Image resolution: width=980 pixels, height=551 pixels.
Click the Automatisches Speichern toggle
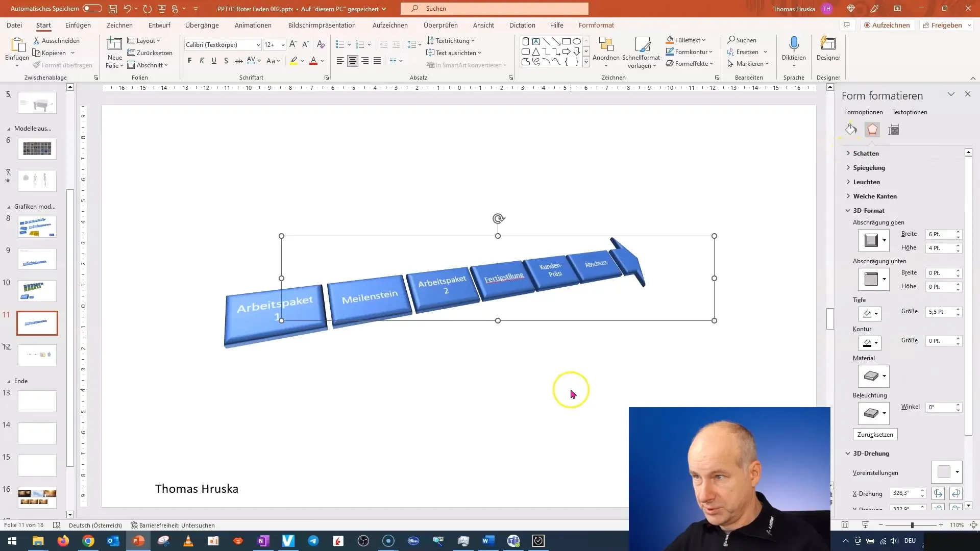coord(91,8)
